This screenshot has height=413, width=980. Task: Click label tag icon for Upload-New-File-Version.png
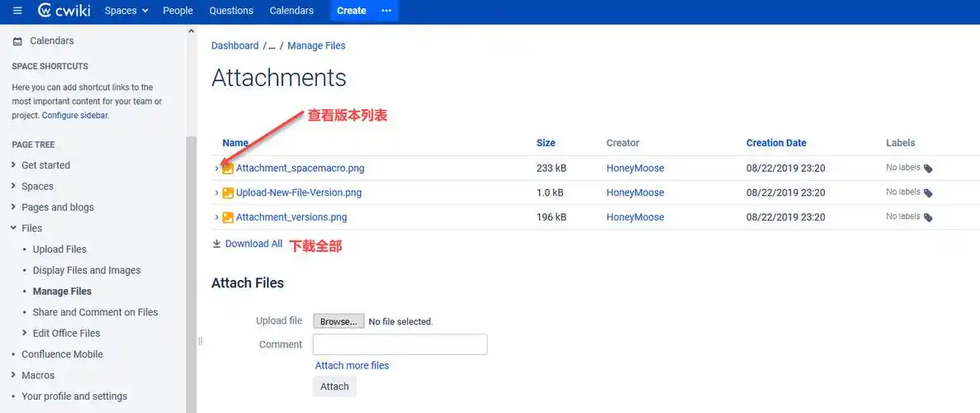click(928, 192)
